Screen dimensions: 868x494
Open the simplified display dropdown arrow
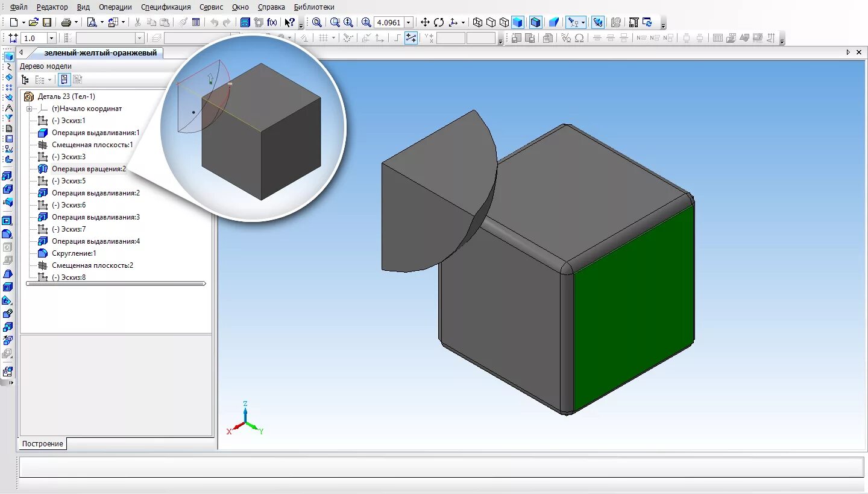point(583,22)
